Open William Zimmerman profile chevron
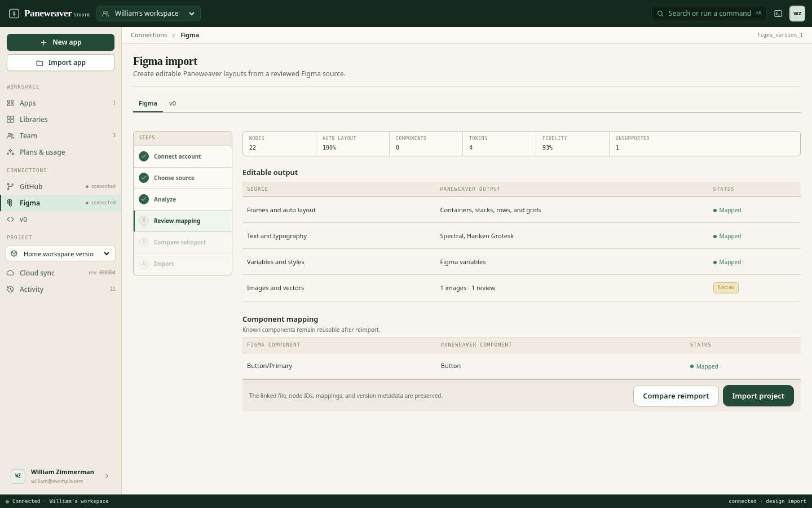Viewport: 812px width, 508px height. (107, 476)
